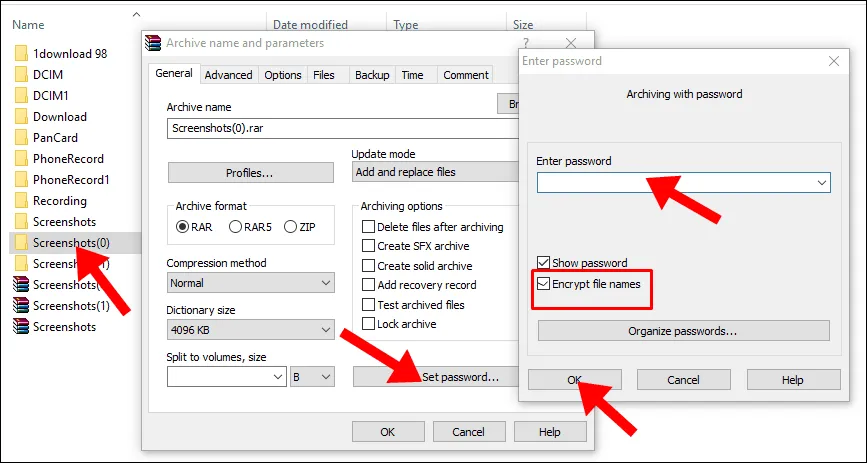Switch to the Backup tab
This screenshot has width=867, height=463.
click(x=372, y=75)
